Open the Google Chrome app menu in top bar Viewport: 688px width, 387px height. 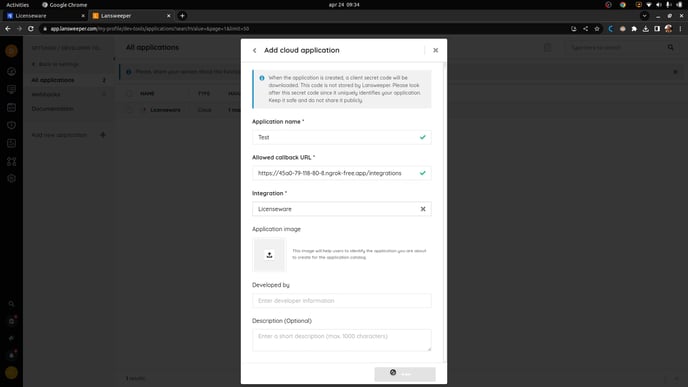tap(64, 5)
